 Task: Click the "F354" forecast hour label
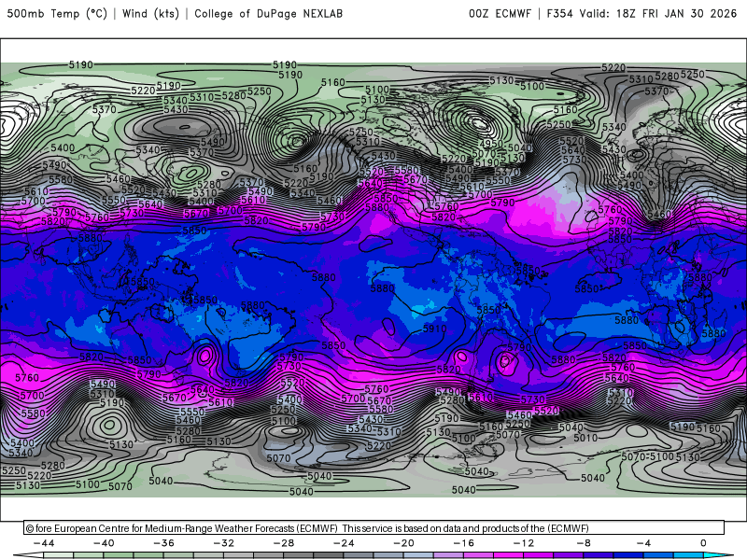coord(559,13)
